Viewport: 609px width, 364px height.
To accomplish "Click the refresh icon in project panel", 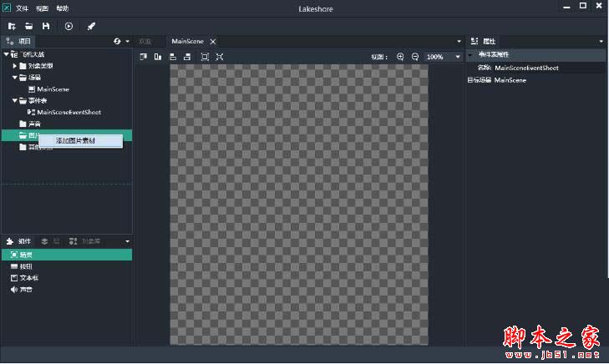I will tap(117, 41).
